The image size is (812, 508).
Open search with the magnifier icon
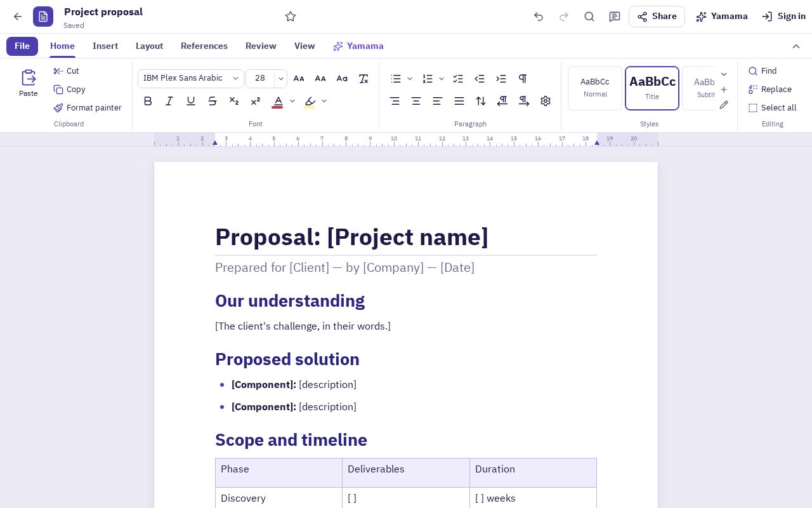[x=589, y=17]
